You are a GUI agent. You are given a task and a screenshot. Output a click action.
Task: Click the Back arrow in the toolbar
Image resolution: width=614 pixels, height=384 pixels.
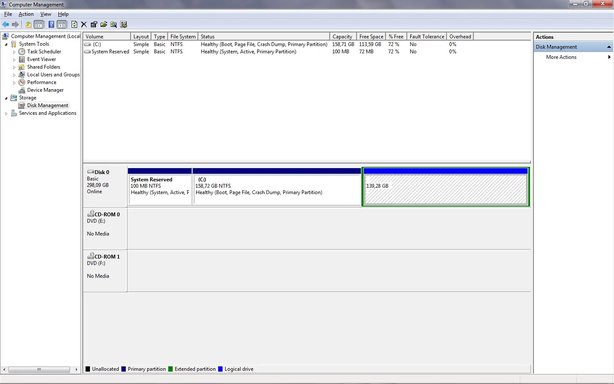pyautogui.click(x=5, y=24)
